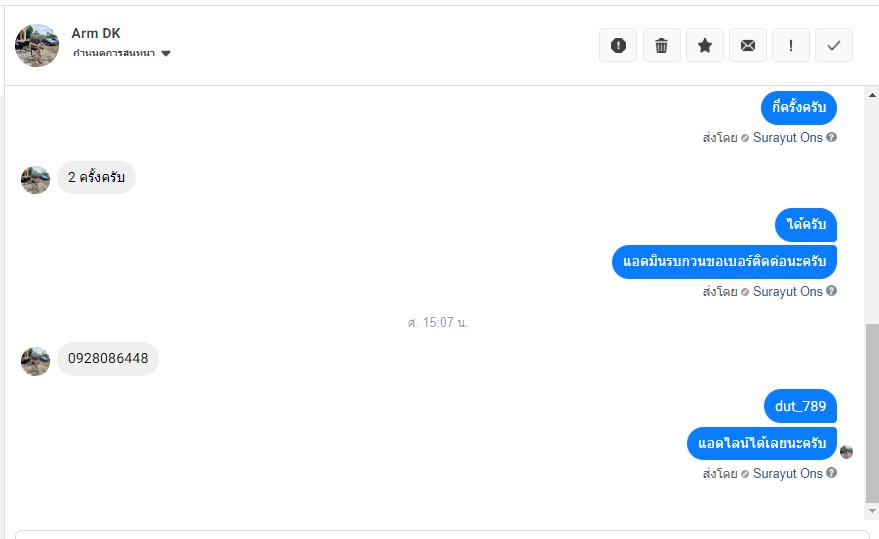The width and height of the screenshot is (879, 539).
Task: Click the spam report circle icon
Action: pos(618,45)
